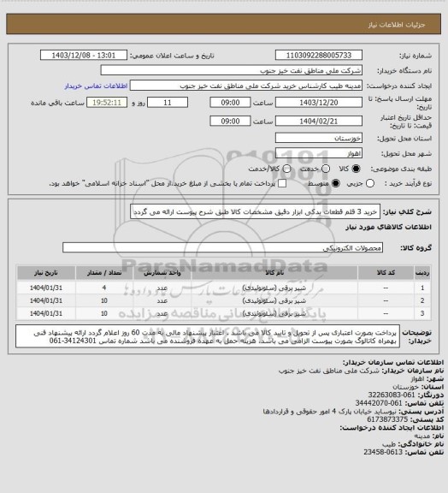Click the ردیف column header

pos(422,272)
